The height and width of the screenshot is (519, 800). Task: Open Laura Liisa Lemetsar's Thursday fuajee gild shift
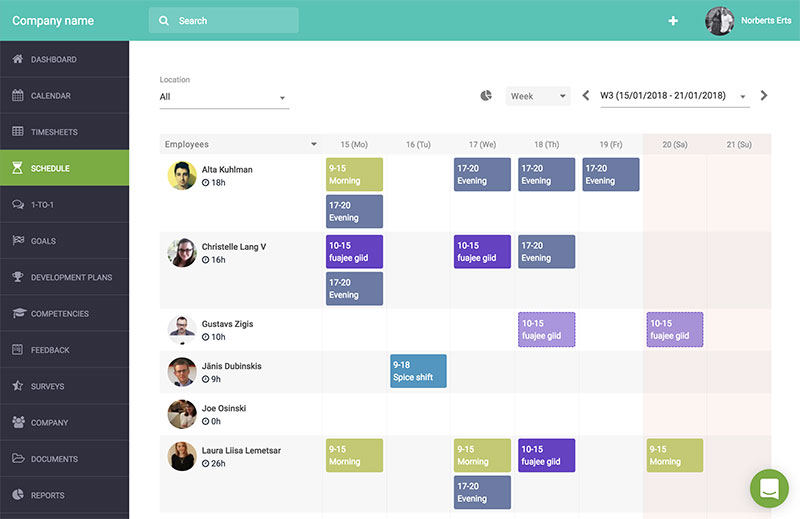(546, 455)
